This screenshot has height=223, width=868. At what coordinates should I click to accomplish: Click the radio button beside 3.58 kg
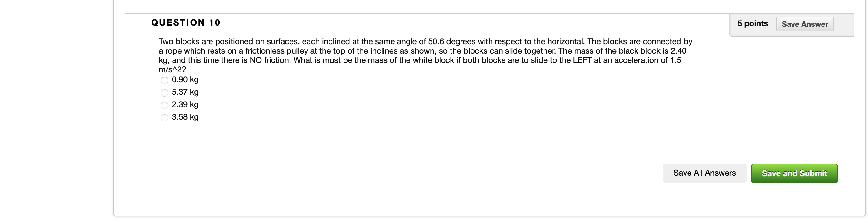[x=164, y=118]
